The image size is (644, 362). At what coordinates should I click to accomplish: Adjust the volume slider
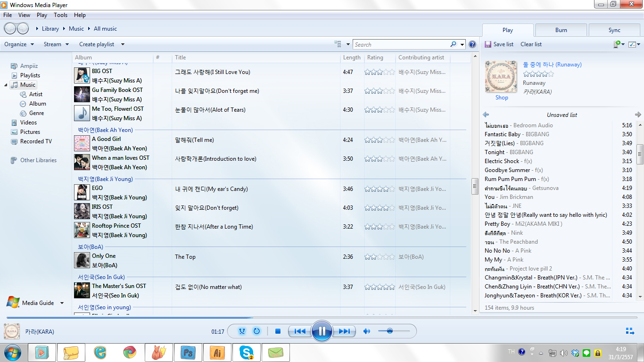click(x=393, y=331)
